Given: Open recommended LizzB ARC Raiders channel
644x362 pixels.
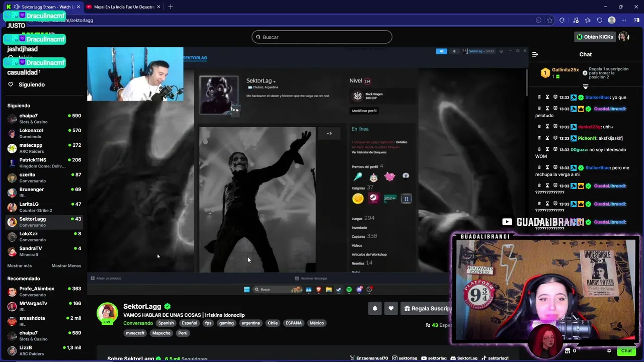Looking at the screenshot, I should 44,350.
